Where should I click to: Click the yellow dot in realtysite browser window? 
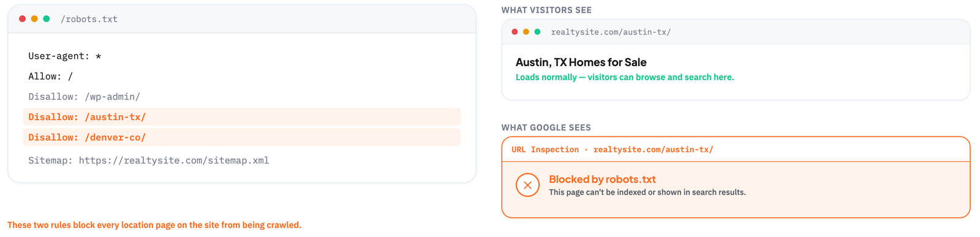pos(526,32)
